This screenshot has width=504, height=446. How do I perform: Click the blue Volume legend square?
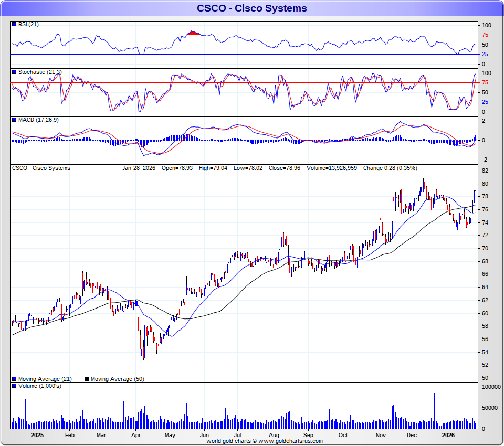[x=14, y=386]
